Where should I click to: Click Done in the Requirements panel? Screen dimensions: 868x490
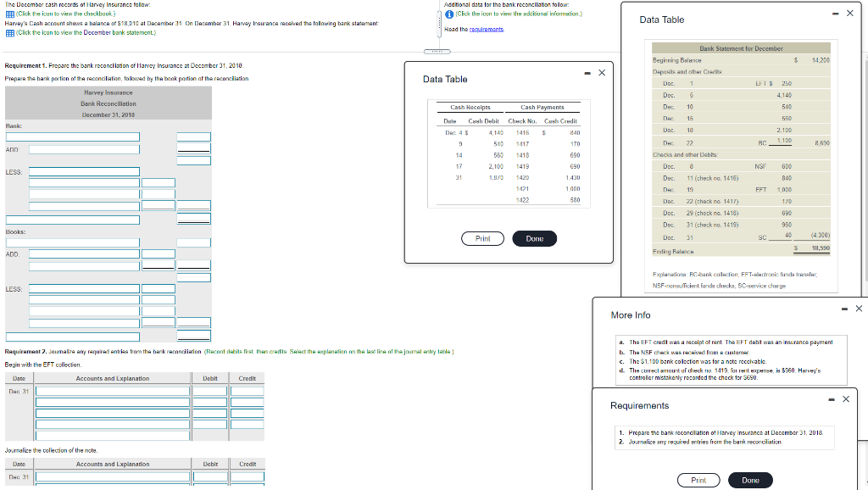[x=749, y=479]
